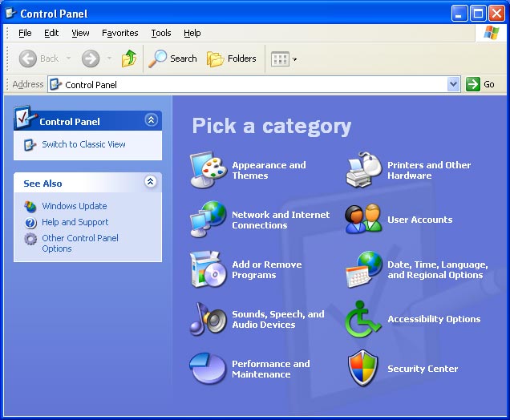
Task: Click the Switch to Classic View icon
Action: tap(30, 144)
